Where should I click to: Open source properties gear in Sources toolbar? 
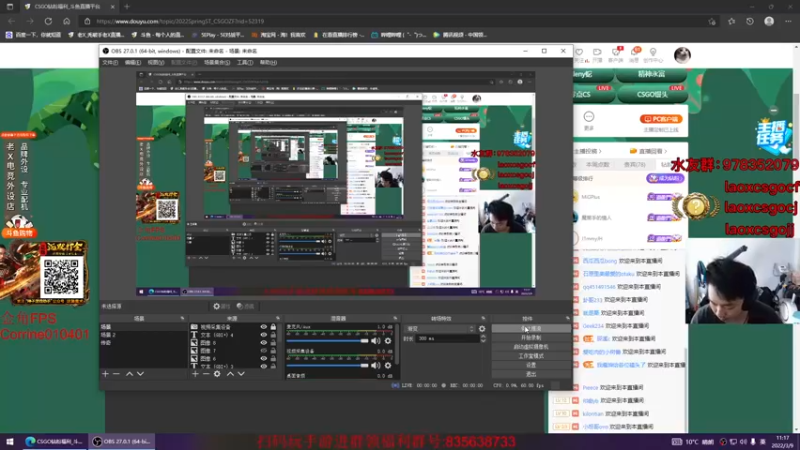(x=217, y=374)
